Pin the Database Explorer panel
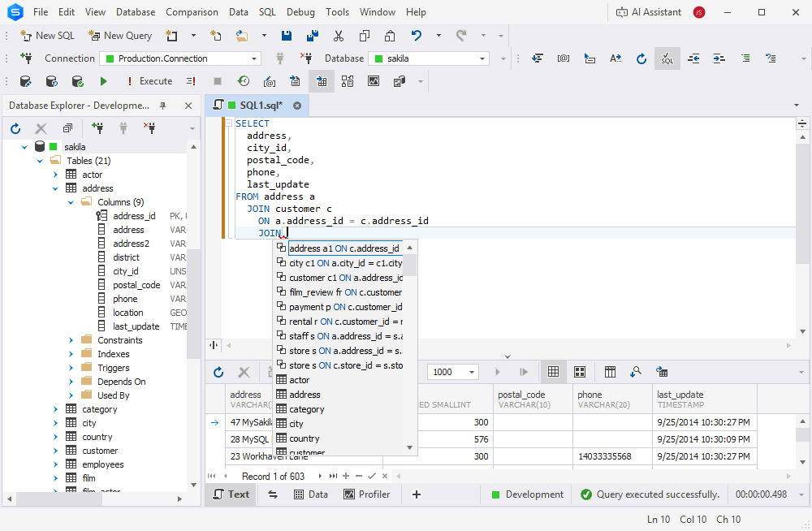This screenshot has width=812, height=531. coord(163,106)
